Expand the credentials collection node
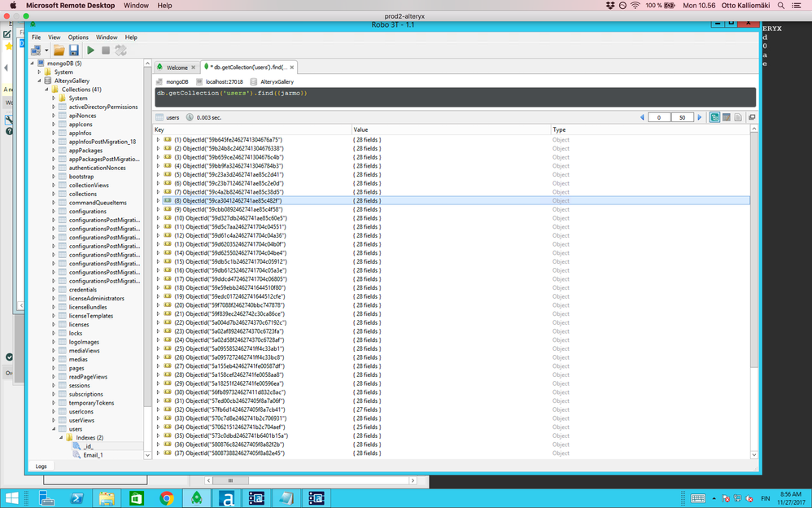Screen dimensions: 812x508 (54, 290)
